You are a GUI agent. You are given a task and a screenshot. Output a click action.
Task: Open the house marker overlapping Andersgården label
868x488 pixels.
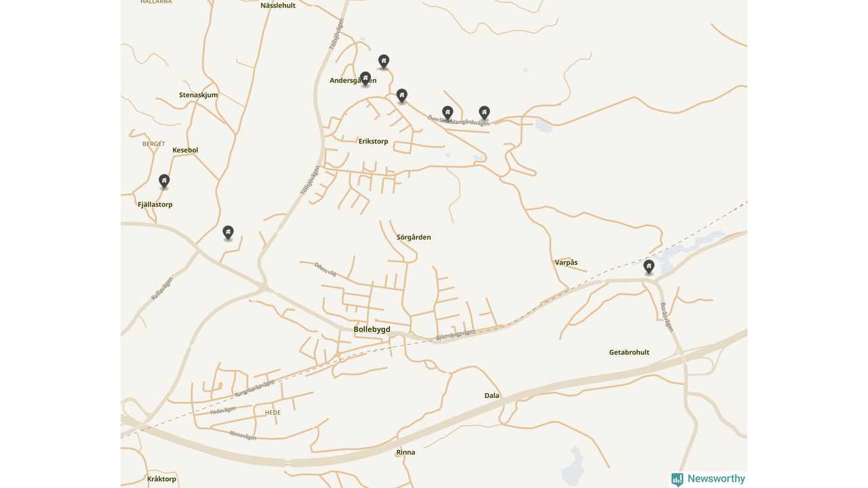366,79
